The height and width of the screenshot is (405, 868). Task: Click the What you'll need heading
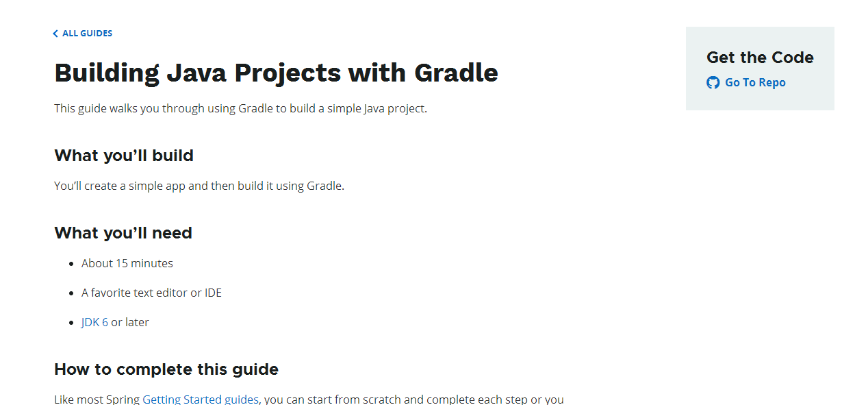pyautogui.click(x=123, y=233)
